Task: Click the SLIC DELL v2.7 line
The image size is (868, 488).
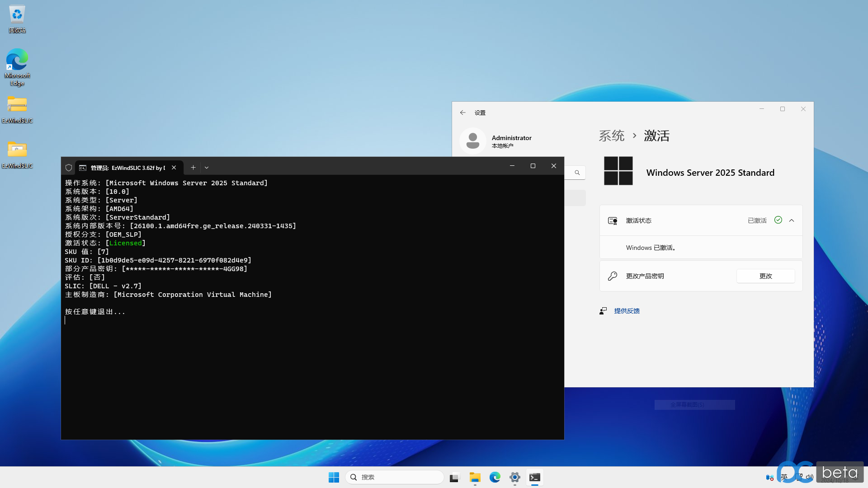Action: pos(103,286)
